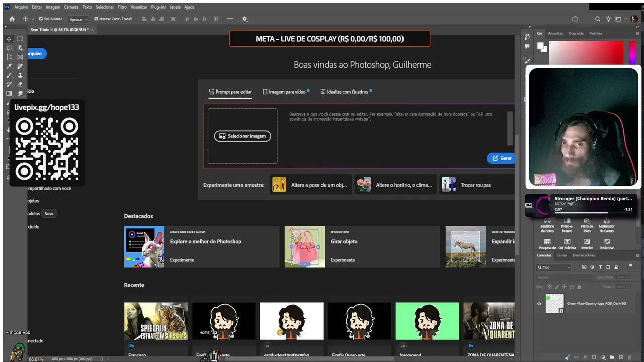Open the History panel icon
644x362 pixels.
coord(527,36)
